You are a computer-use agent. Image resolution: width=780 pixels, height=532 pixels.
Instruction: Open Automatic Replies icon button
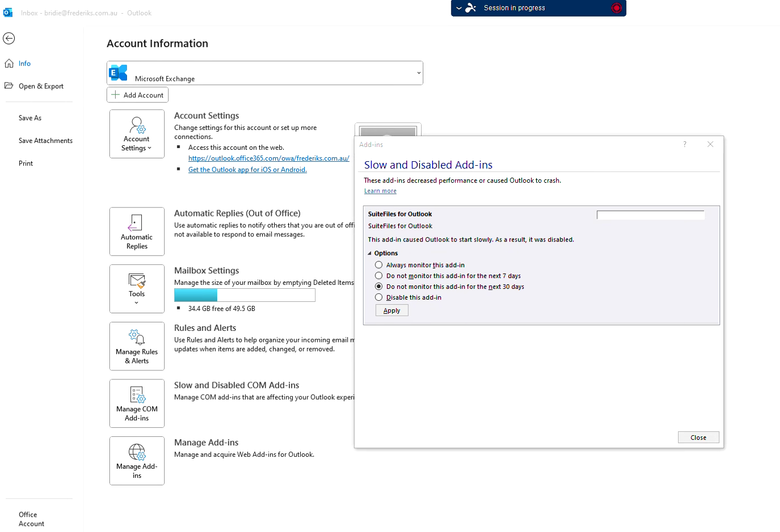pos(137,232)
